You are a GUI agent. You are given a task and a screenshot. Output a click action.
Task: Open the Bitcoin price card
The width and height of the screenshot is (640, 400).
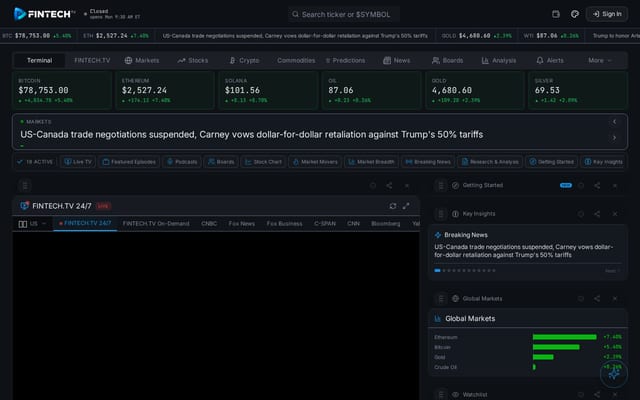[62, 90]
